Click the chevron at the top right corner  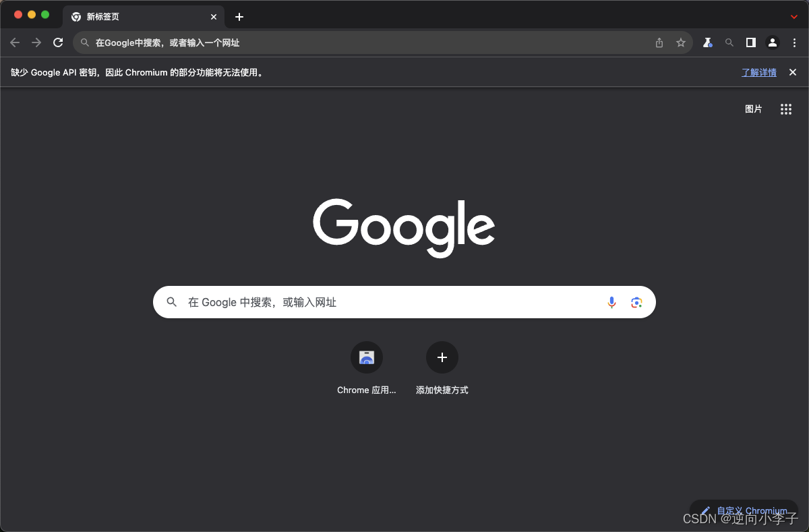point(794,17)
